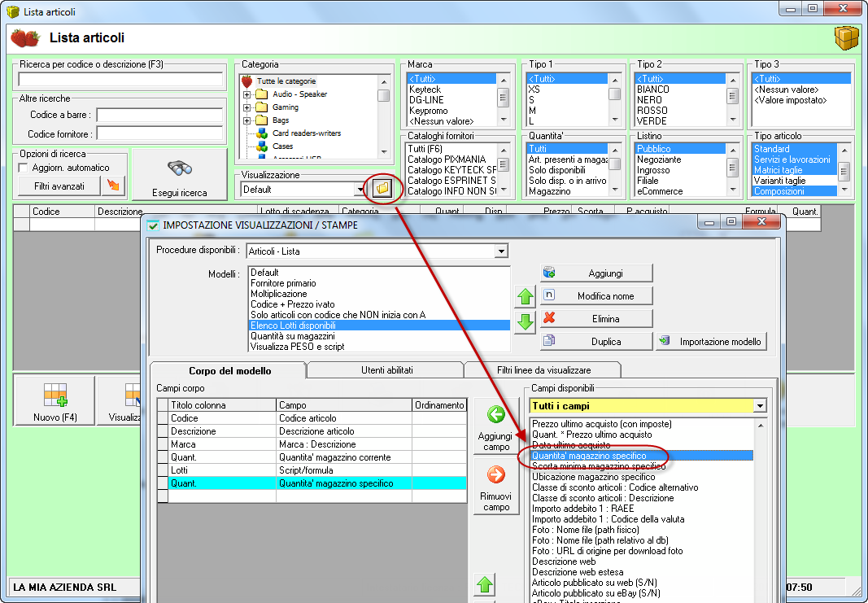
Task: Click the Codice column header in articles grid
Action: pos(62,211)
